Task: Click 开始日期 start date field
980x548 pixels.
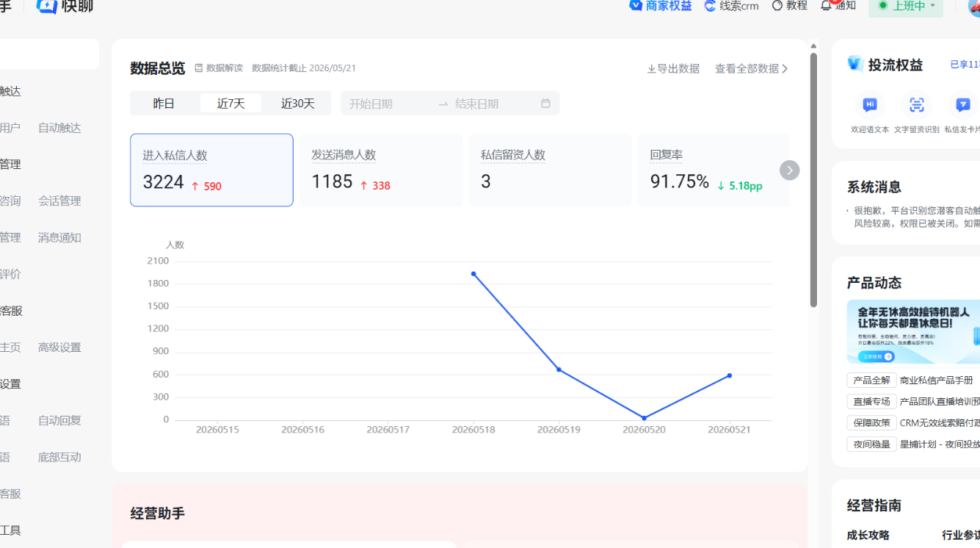Action: (x=388, y=104)
